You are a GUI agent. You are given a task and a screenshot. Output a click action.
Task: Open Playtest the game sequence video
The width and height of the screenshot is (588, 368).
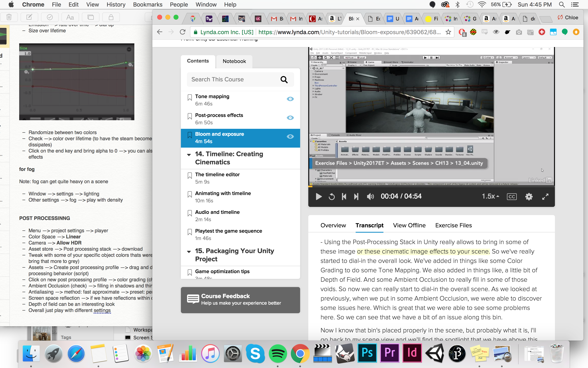(x=228, y=231)
